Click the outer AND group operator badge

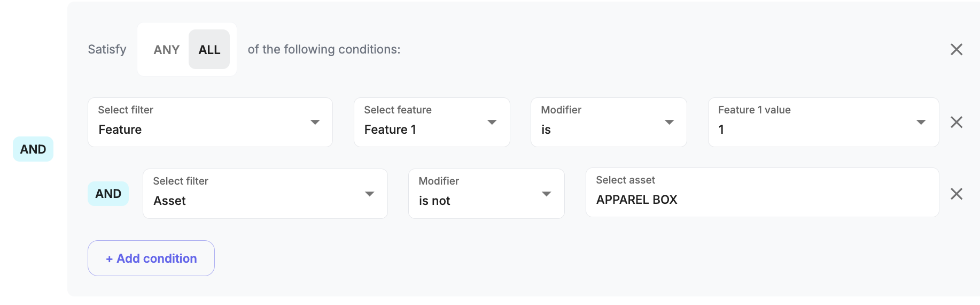pyautogui.click(x=33, y=149)
